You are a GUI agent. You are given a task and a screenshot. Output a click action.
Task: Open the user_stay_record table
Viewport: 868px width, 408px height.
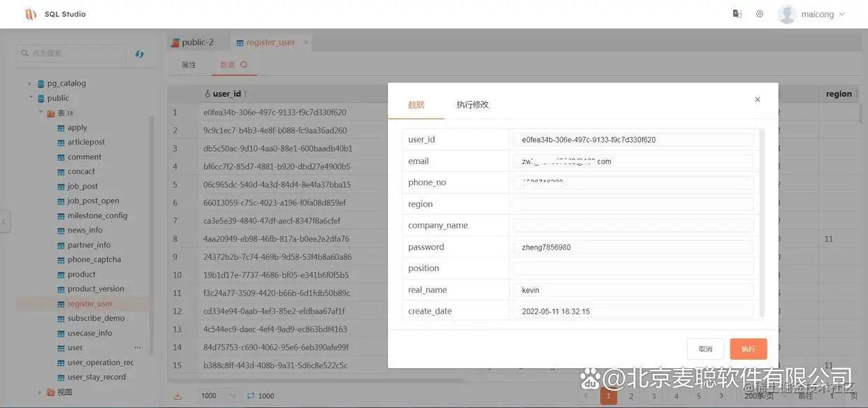coord(96,377)
